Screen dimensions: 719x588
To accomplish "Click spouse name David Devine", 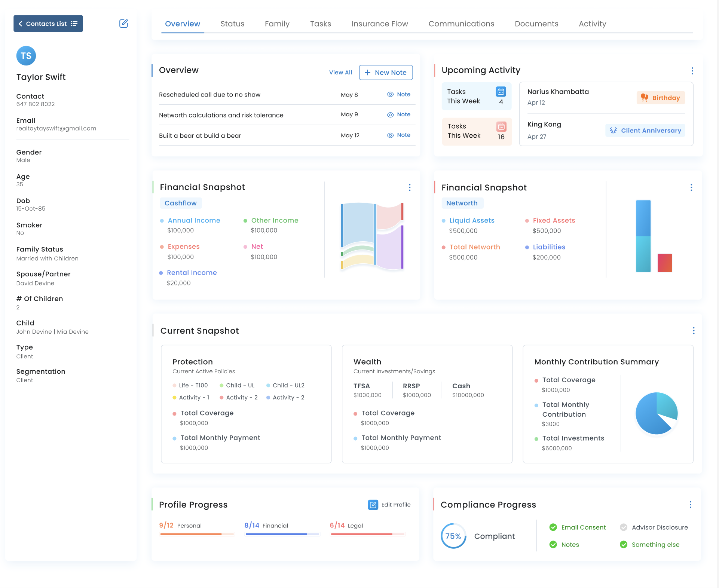I will point(36,283).
